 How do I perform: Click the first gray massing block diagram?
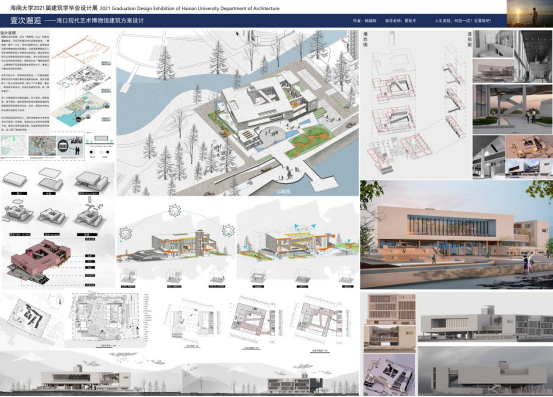tap(15, 179)
